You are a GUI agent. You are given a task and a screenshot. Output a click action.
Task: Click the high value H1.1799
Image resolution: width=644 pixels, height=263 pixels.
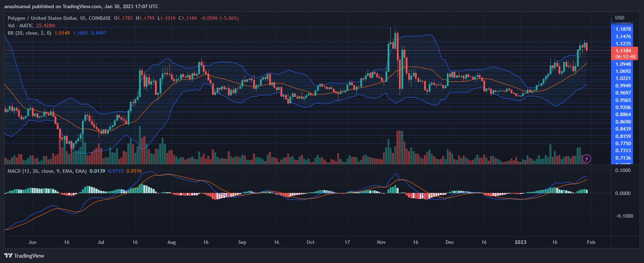[x=145, y=18]
